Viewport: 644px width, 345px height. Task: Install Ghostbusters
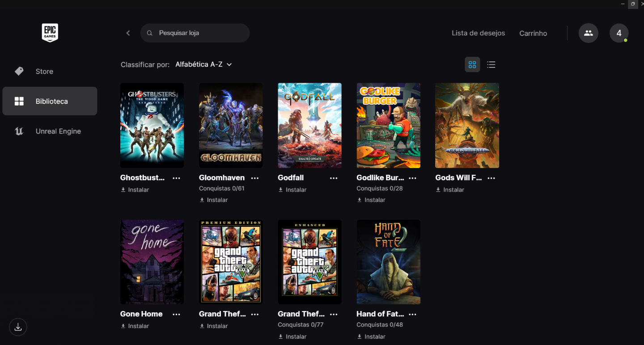[135, 190]
